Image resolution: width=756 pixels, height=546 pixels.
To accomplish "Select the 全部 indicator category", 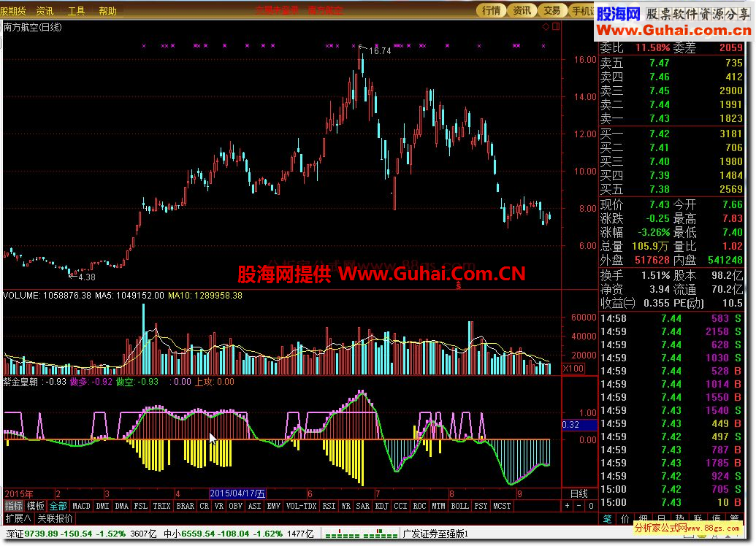I will pyautogui.click(x=58, y=506).
